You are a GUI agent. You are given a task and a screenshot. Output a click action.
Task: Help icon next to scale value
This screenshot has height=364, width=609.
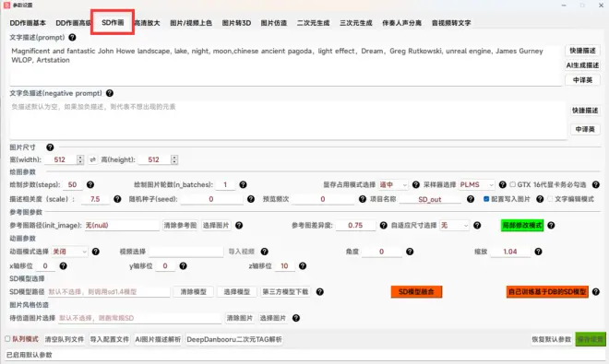click(117, 199)
